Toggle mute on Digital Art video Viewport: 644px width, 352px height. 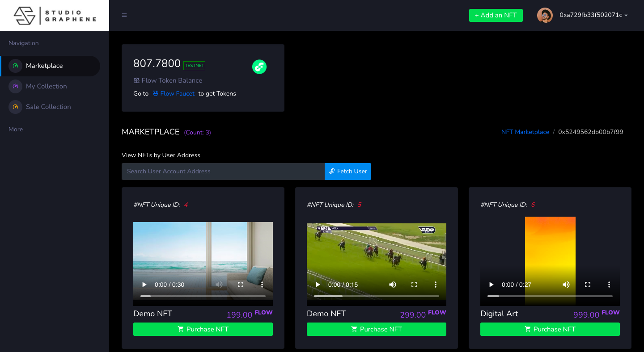click(566, 285)
